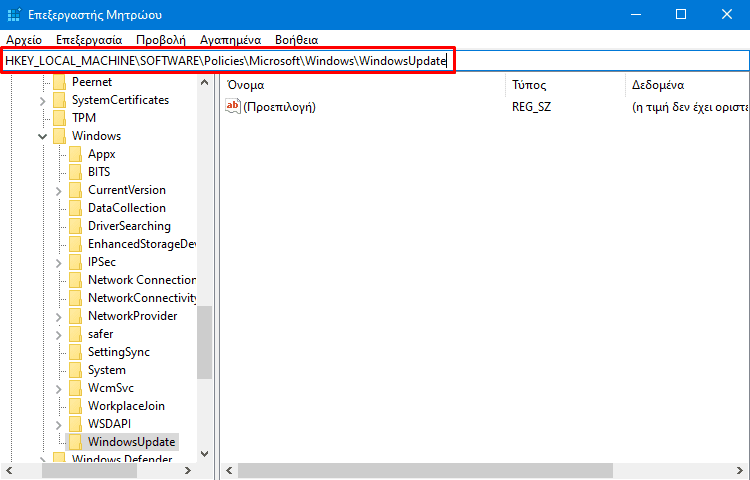Select the TPM folder icon
The width and height of the screenshot is (750, 480).
pyautogui.click(x=59, y=118)
